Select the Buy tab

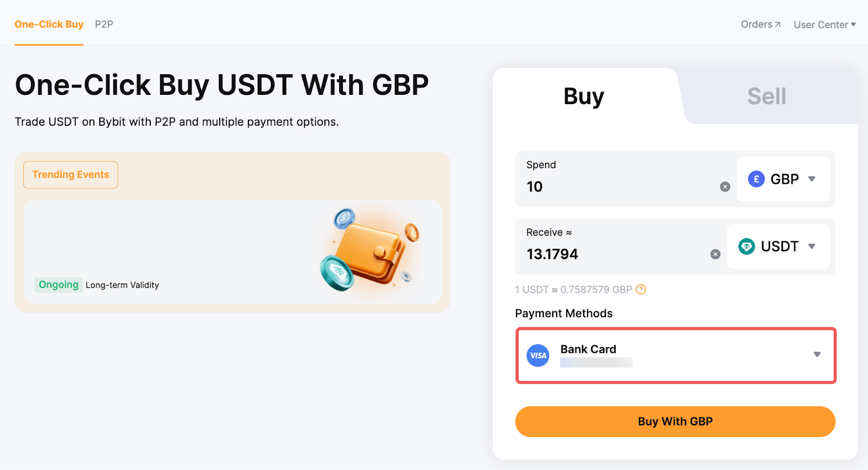pyautogui.click(x=584, y=96)
